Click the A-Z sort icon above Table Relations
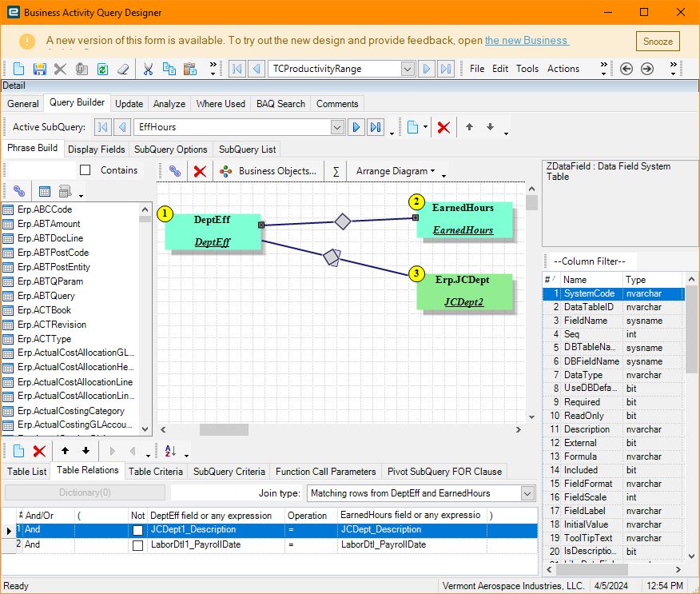The image size is (700, 594). click(170, 451)
